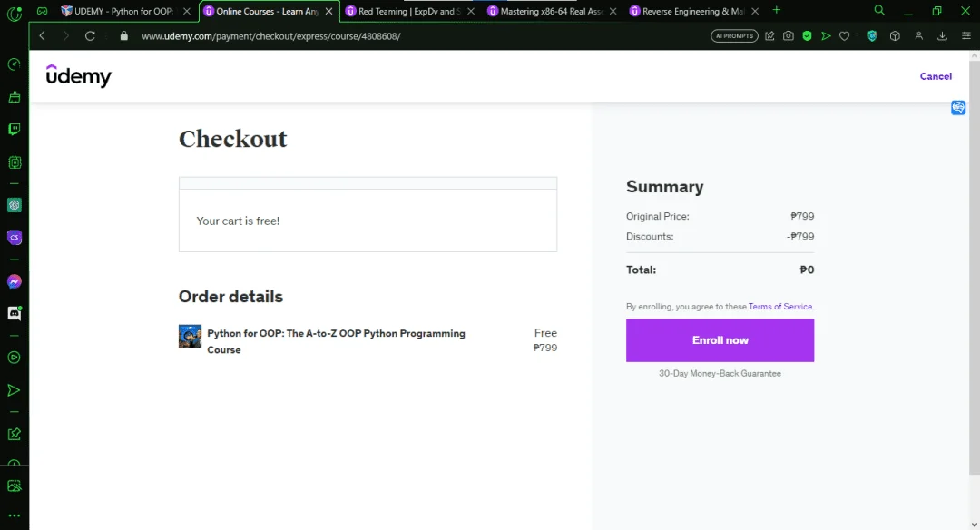The height and width of the screenshot is (530, 980).
Task: Open the blue shield extension icon
Action: [872, 36]
